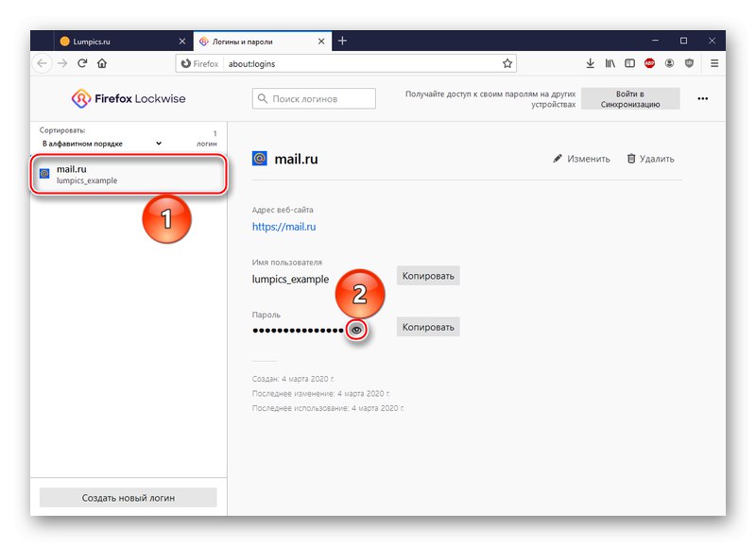Screen dimensions: 756x546
Task: Click the shield extension icon in the toolbar
Action: 689,63
